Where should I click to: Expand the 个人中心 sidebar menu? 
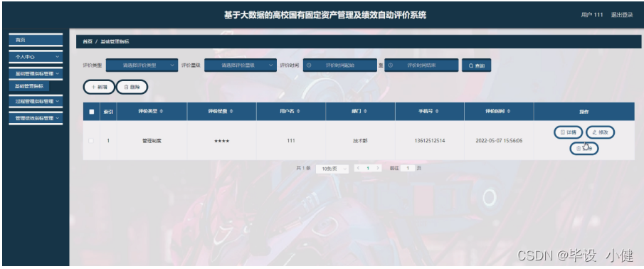[36, 57]
